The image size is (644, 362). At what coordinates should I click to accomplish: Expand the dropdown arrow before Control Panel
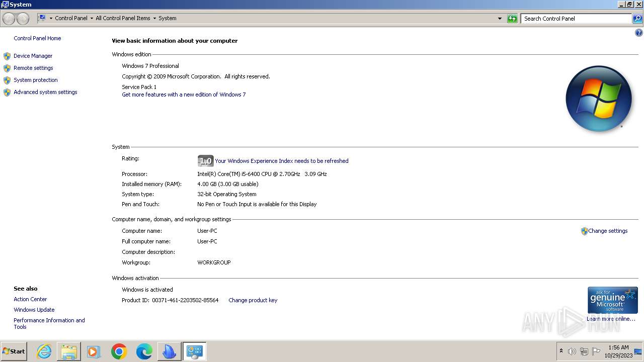pos(51,18)
